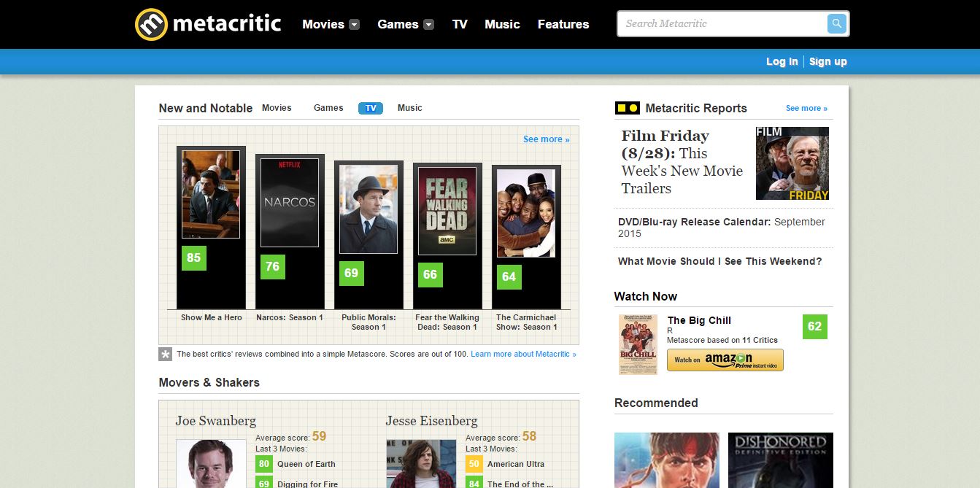
Task: Switch New and Notable to Movies tab
Action: pos(277,108)
